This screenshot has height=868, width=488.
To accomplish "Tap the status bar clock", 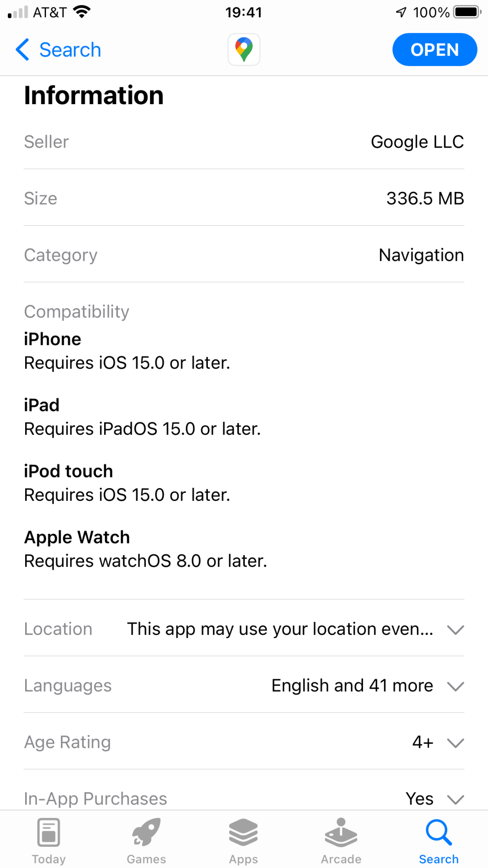I will pos(243,12).
